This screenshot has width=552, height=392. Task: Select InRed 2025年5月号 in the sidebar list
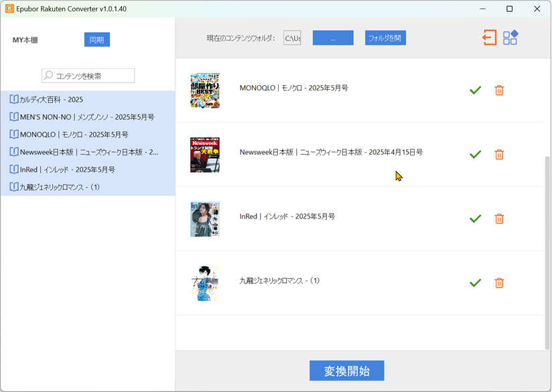(88, 170)
